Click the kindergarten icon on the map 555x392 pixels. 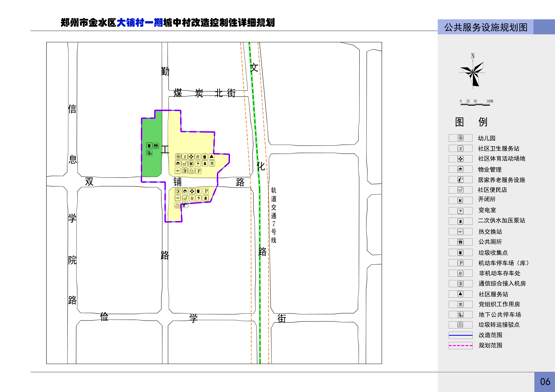click(178, 157)
